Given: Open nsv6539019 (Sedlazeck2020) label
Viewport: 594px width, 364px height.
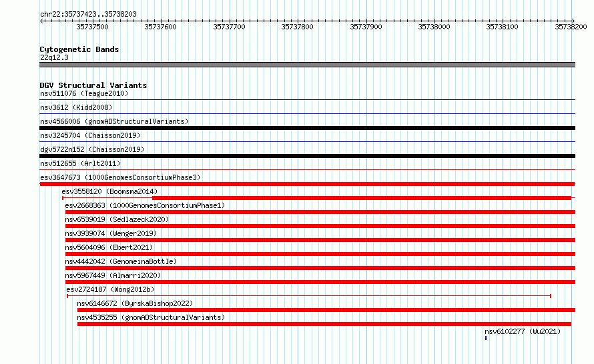Looking at the screenshot, I should click(x=117, y=219).
